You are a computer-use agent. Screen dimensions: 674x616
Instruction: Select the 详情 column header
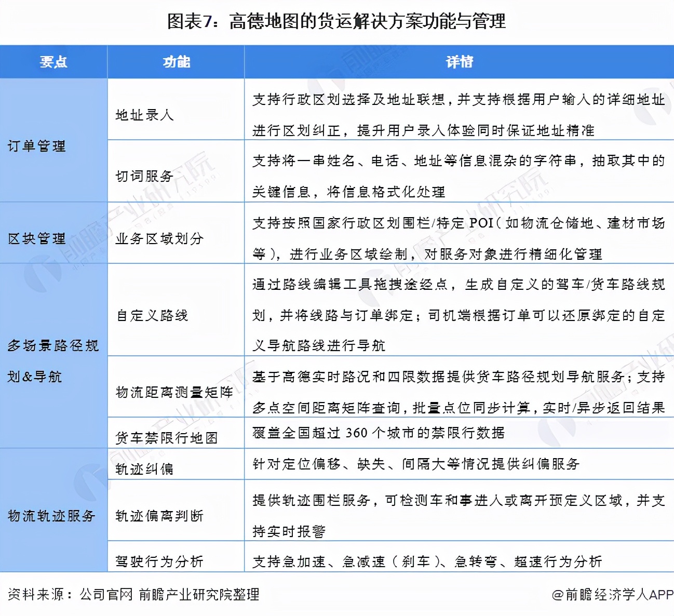coord(458,61)
